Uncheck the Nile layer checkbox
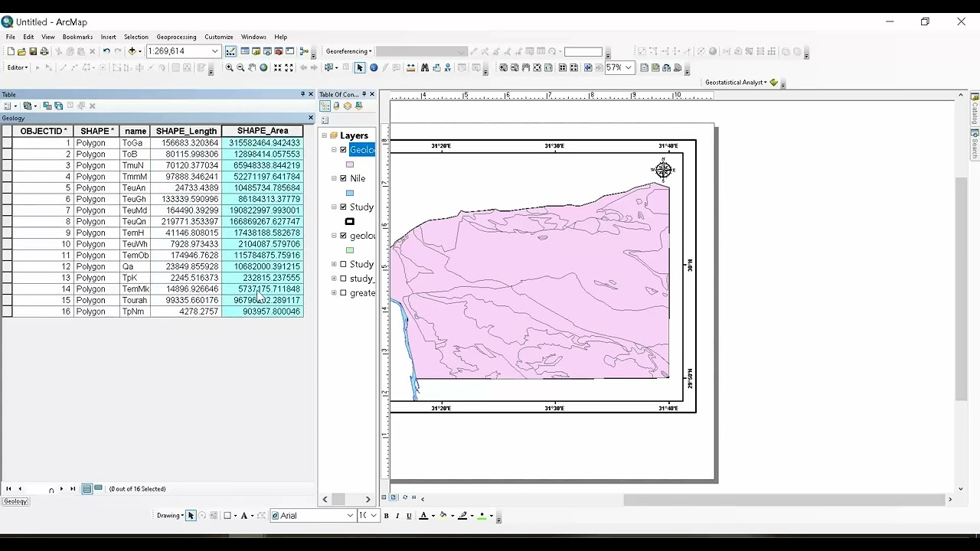Viewport: 980px width, 551px height. point(343,178)
